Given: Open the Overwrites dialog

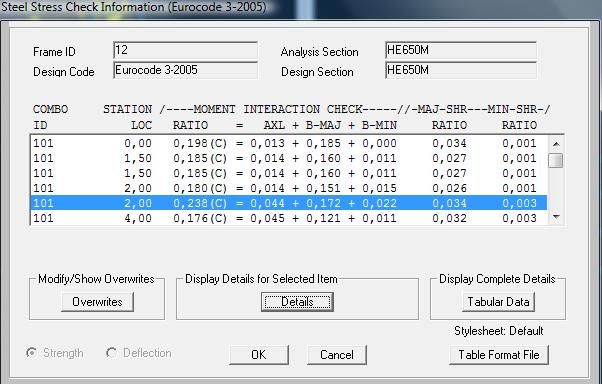Looking at the screenshot, I should click(97, 302).
